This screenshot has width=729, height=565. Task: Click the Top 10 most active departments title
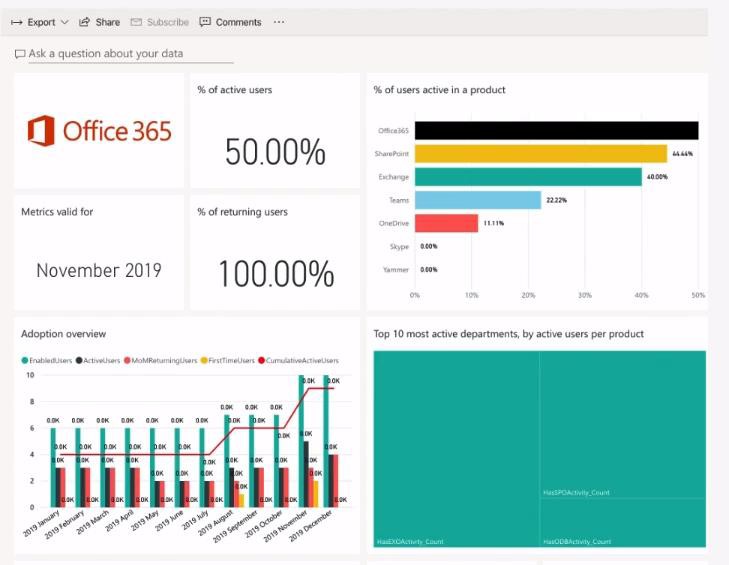point(509,334)
